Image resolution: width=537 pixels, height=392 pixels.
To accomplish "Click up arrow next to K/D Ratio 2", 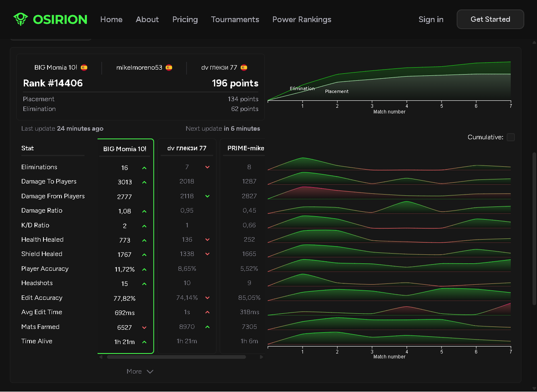I will pyautogui.click(x=144, y=226).
